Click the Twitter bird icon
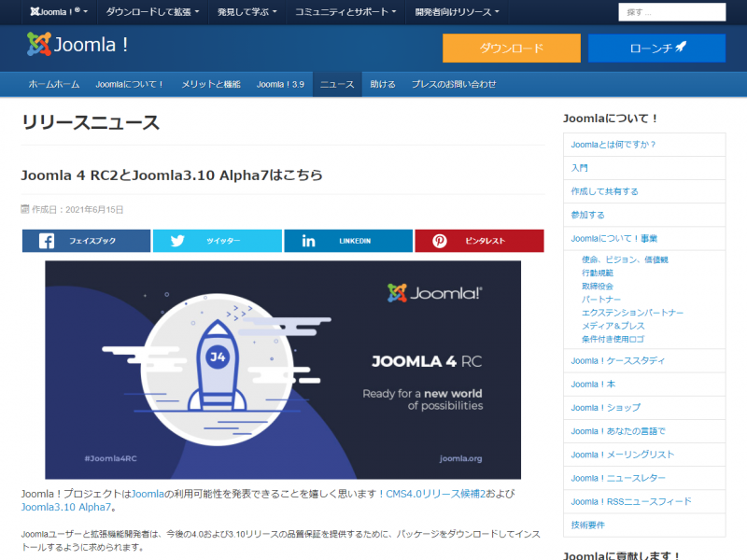Screen dimensions: 747x560 tap(177, 241)
